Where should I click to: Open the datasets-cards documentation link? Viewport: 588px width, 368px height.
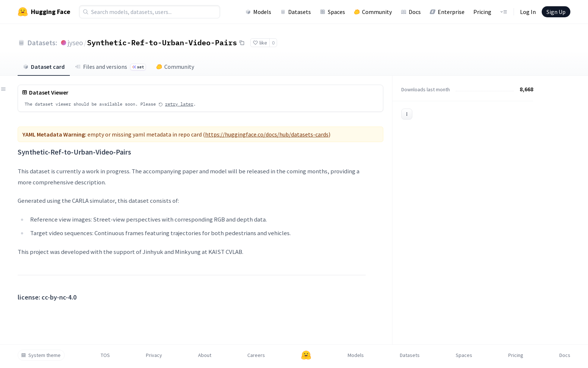[x=267, y=135]
